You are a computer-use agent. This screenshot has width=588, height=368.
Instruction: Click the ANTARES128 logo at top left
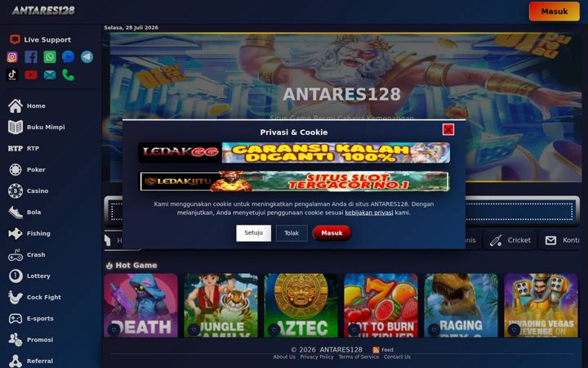(x=43, y=11)
